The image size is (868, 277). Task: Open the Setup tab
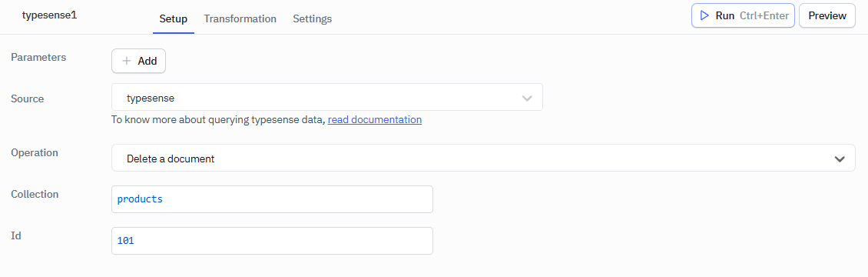[x=174, y=18]
